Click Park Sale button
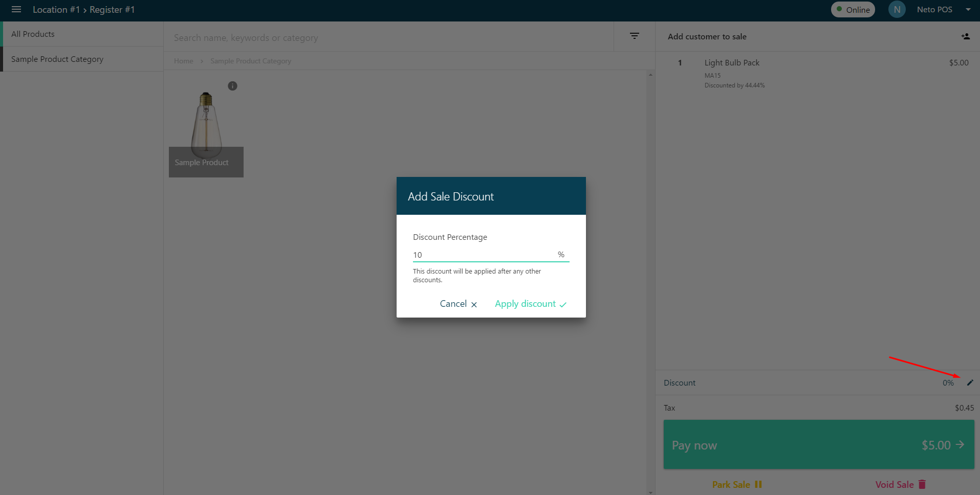 click(737, 484)
